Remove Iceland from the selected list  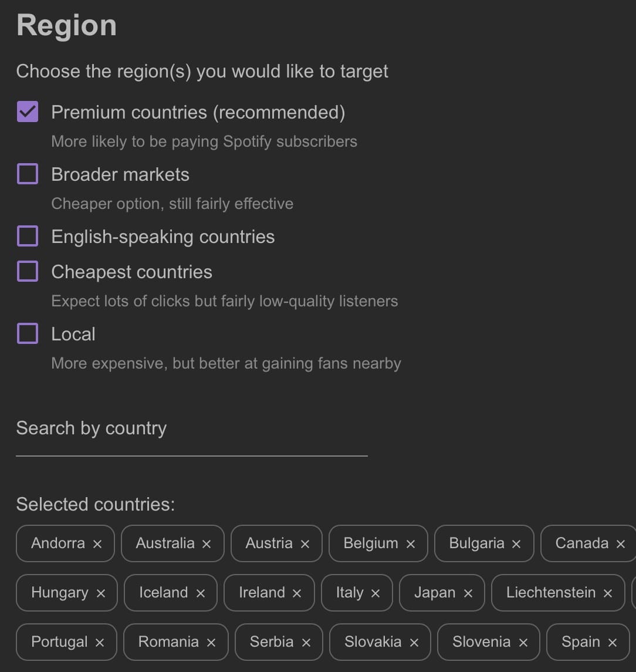201,593
